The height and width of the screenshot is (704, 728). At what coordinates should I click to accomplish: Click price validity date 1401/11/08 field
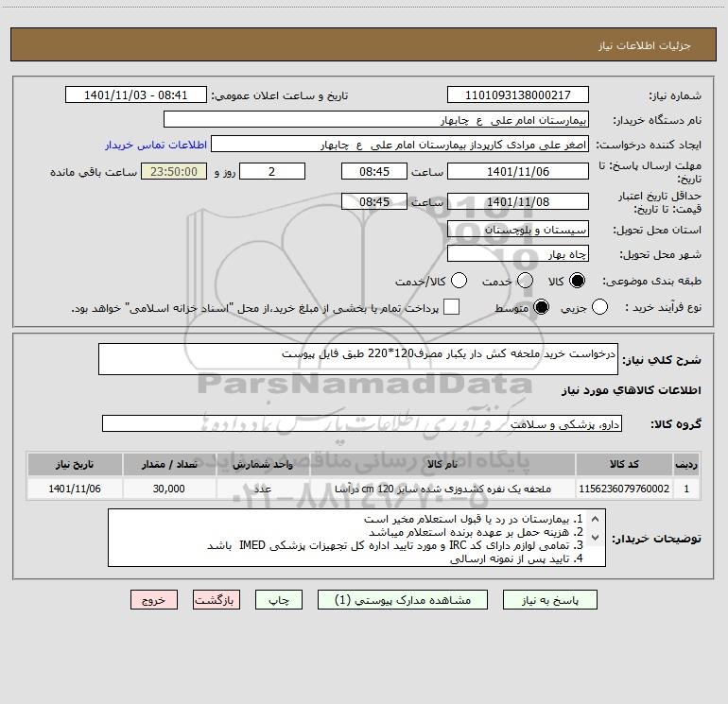pos(518,201)
